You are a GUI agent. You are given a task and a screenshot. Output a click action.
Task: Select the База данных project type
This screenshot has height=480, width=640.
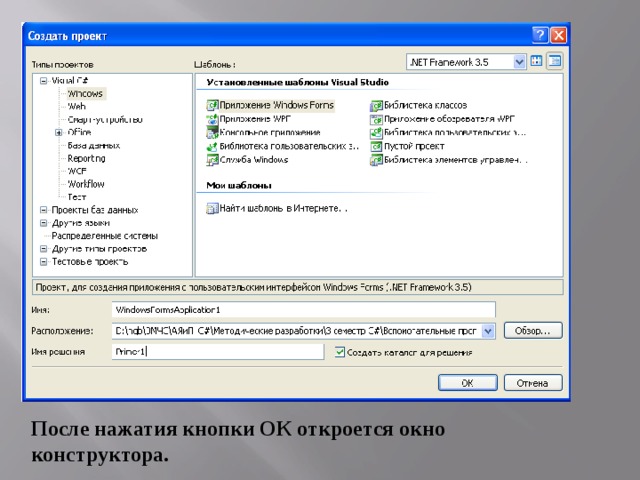pos(94,145)
